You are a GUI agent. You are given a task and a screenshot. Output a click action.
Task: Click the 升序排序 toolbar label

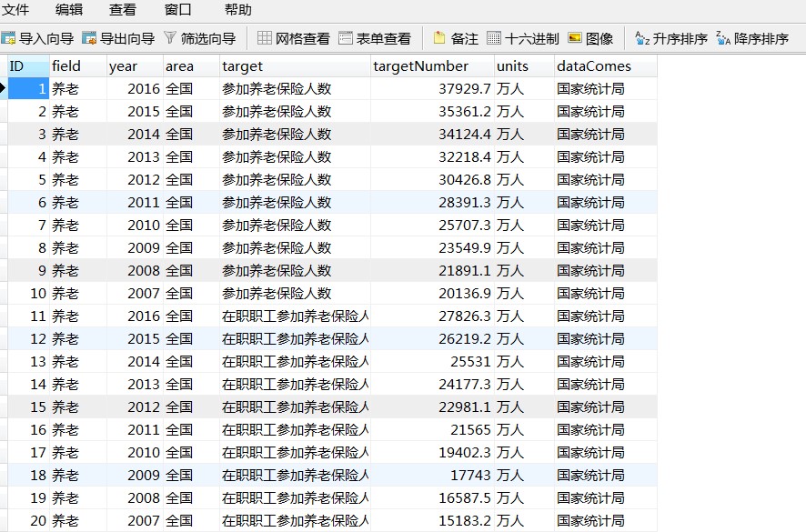pyautogui.click(x=680, y=38)
